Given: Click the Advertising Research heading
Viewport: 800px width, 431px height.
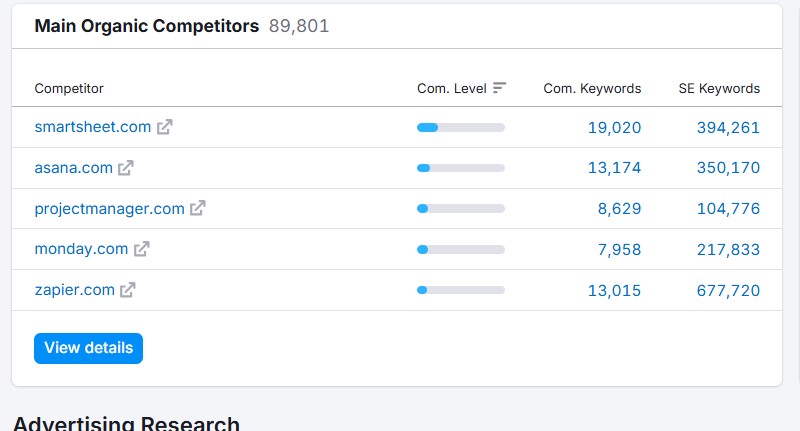Looking at the screenshot, I should tap(126, 423).
